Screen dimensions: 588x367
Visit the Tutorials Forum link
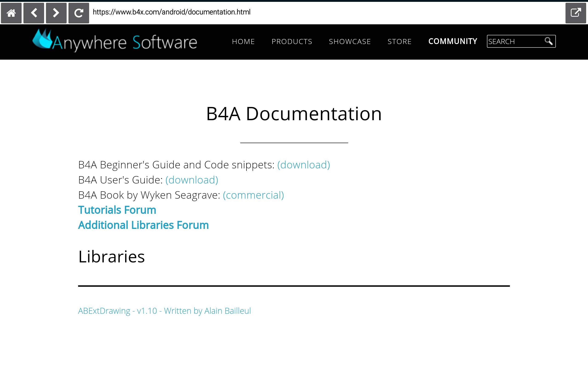pos(117,210)
